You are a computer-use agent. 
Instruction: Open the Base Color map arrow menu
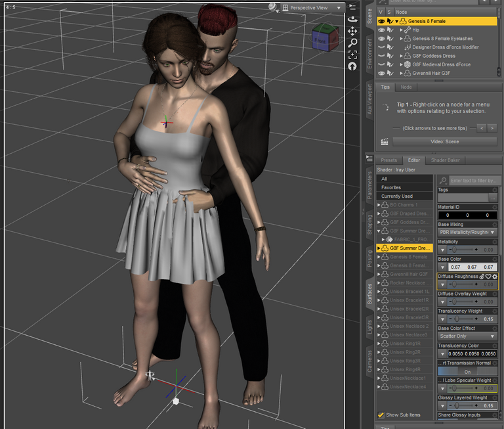(442, 267)
